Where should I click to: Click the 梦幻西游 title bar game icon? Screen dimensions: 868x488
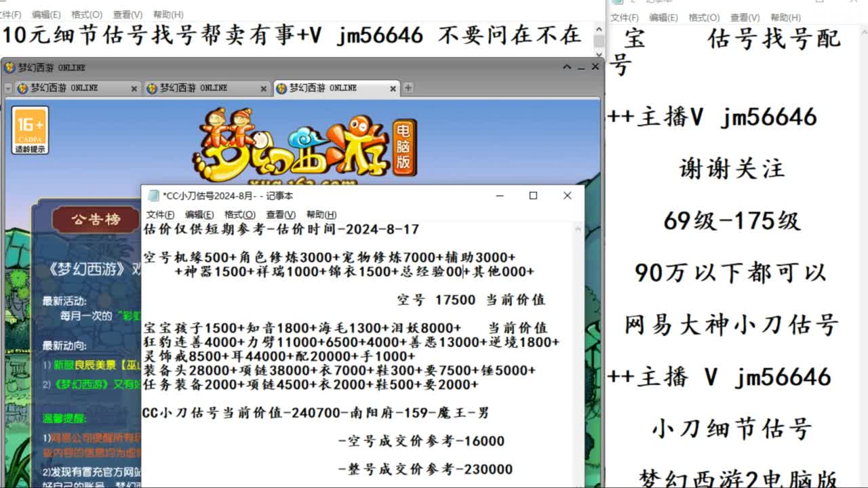9,68
